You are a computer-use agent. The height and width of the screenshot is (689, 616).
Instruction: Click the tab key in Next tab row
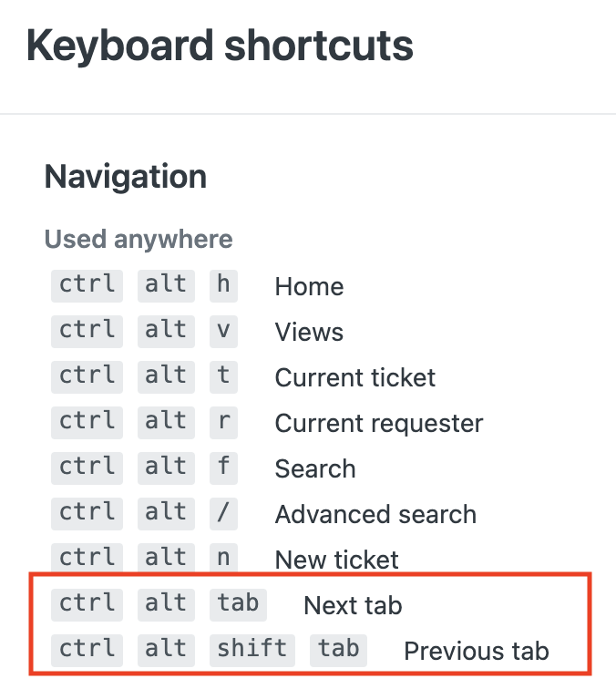[238, 603]
